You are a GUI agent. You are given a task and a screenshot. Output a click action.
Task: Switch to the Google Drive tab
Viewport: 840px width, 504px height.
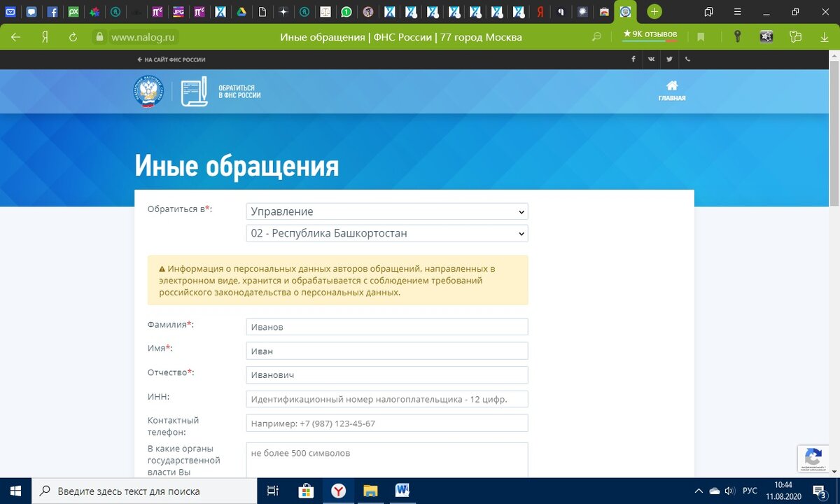point(241,12)
